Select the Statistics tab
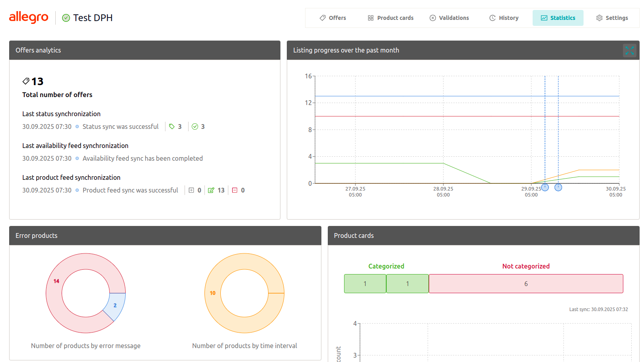This screenshot has width=644, height=362. pyautogui.click(x=558, y=18)
